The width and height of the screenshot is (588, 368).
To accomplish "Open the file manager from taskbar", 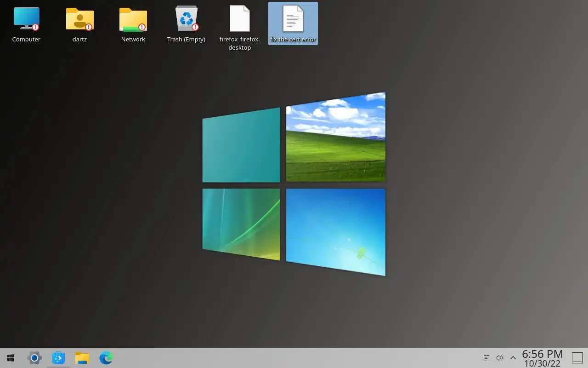I will click(82, 358).
